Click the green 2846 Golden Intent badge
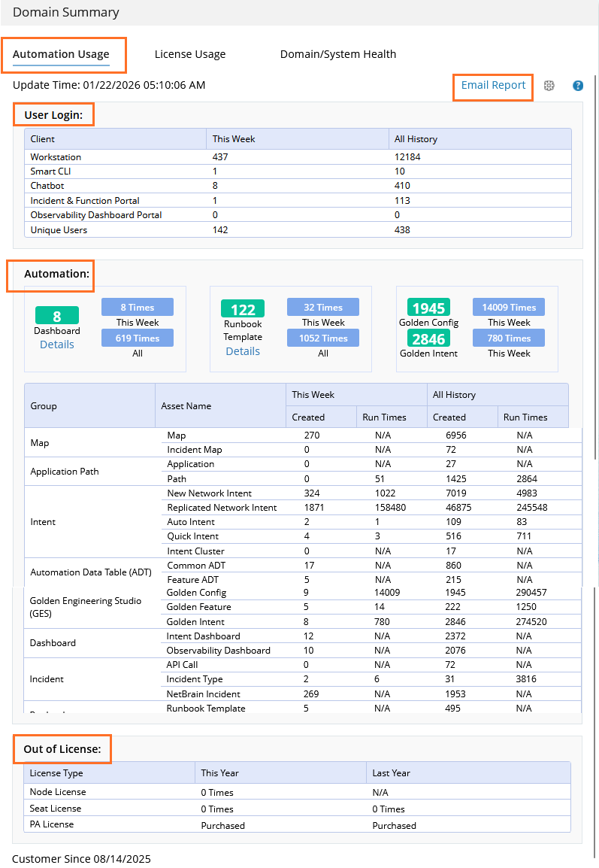The width and height of the screenshot is (599, 868). [x=429, y=338]
